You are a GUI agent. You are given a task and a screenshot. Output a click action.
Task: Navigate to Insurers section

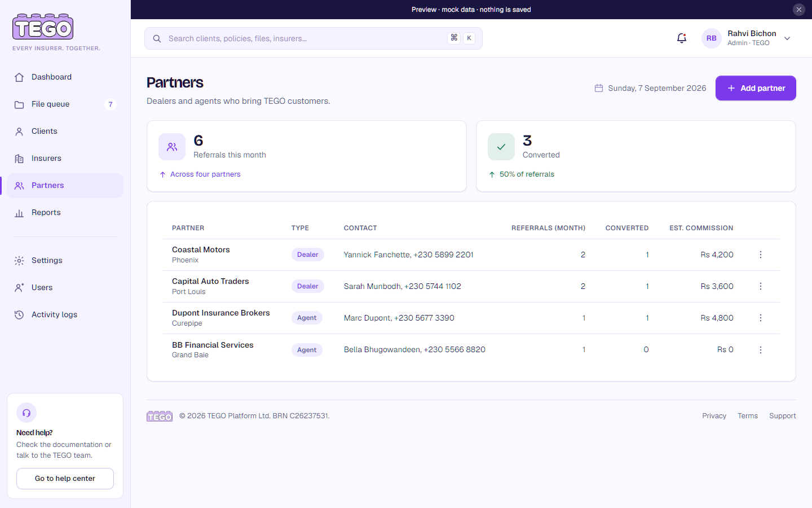(x=65, y=159)
